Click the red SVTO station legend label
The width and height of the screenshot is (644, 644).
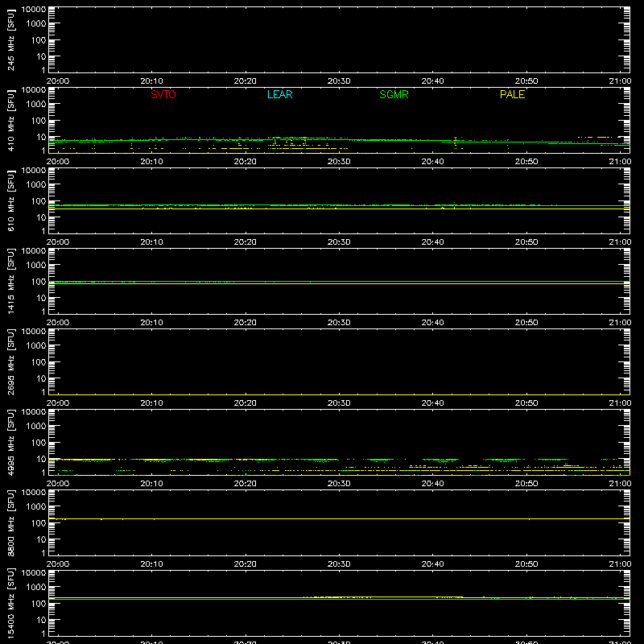tap(163, 94)
